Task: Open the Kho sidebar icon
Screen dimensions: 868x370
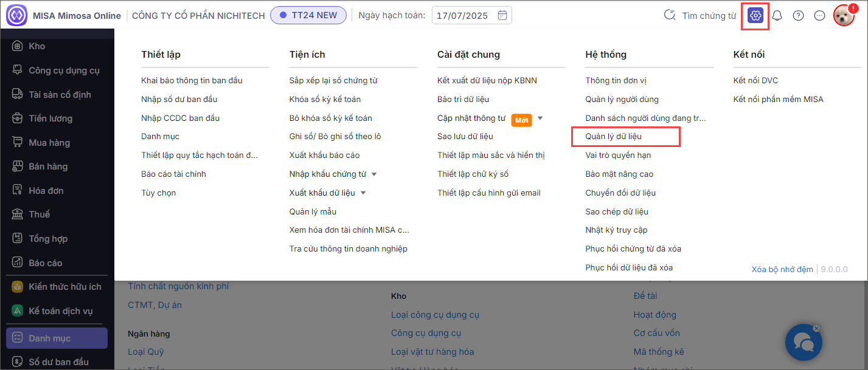Action: coord(18,46)
